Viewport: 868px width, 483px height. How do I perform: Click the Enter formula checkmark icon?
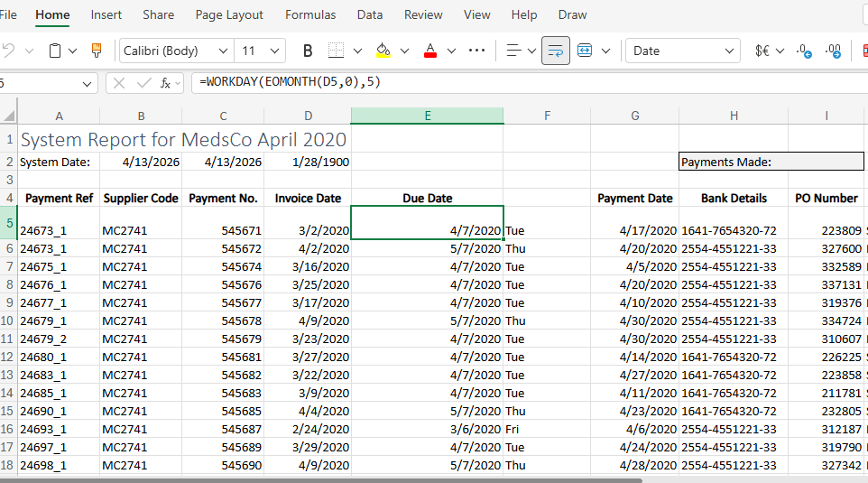(144, 83)
